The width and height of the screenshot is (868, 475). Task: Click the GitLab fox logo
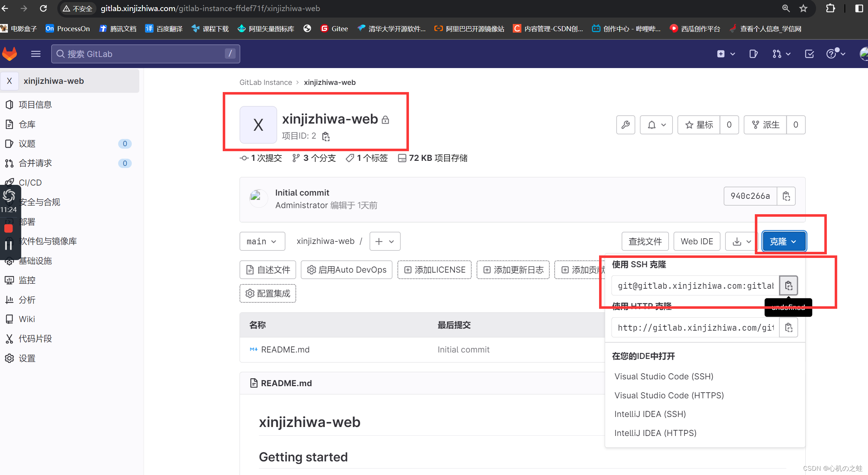[9, 54]
